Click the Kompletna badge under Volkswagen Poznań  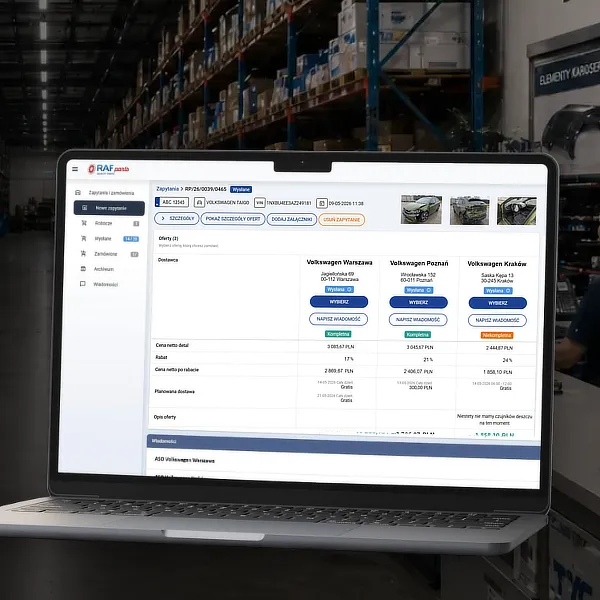point(418,335)
